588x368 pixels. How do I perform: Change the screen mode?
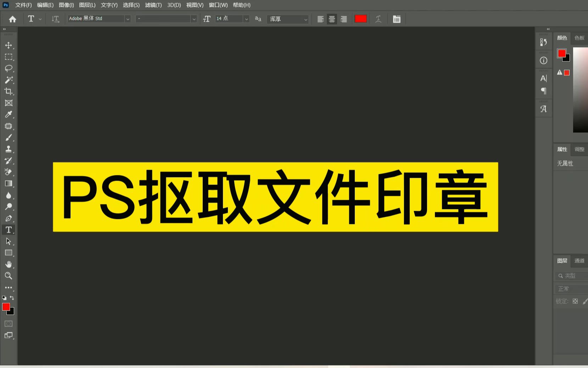(9, 335)
